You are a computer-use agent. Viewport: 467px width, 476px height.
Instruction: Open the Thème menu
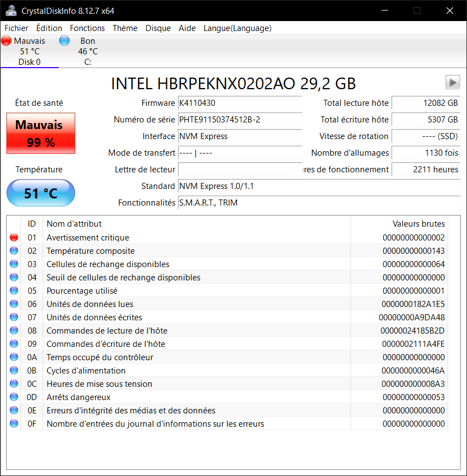point(125,28)
